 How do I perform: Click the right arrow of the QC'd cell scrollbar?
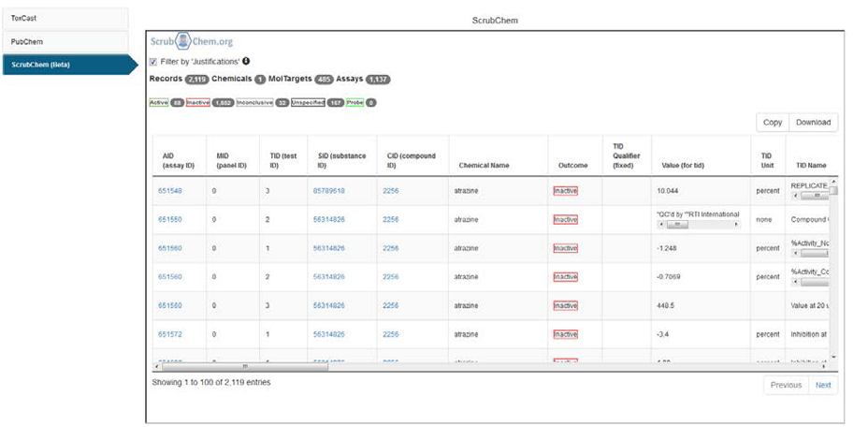(x=736, y=225)
